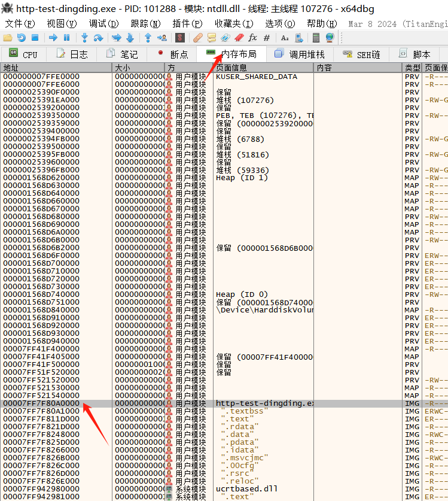The width and height of the screenshot is (448, 501).
Task: Open the Calculator icon
Action: 316,38
